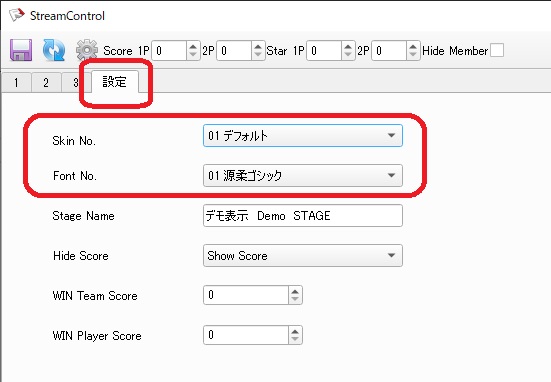Switch to tab 3
The image size is (551, 382).
[76, 83]
